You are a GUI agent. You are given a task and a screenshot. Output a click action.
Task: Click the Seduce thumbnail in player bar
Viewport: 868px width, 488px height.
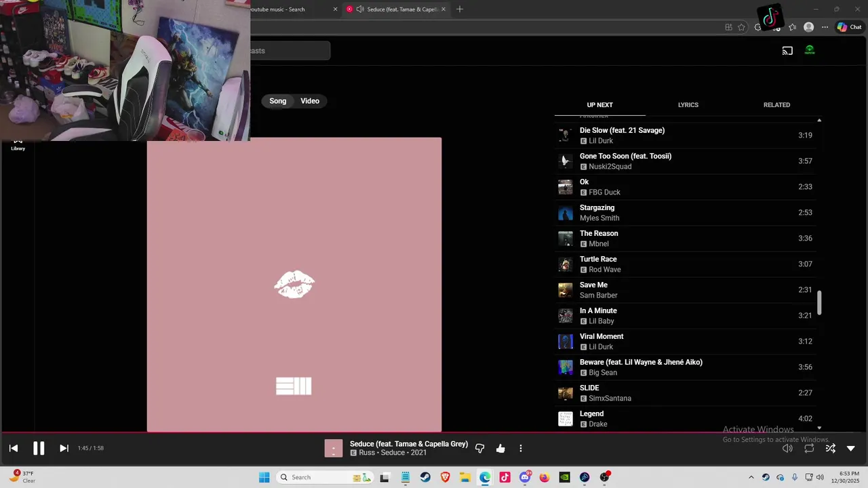pos(334,448)
